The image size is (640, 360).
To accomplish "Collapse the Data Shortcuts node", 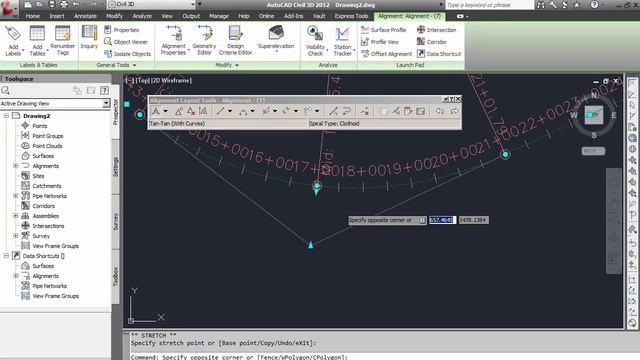I will [x=7, y=256].
